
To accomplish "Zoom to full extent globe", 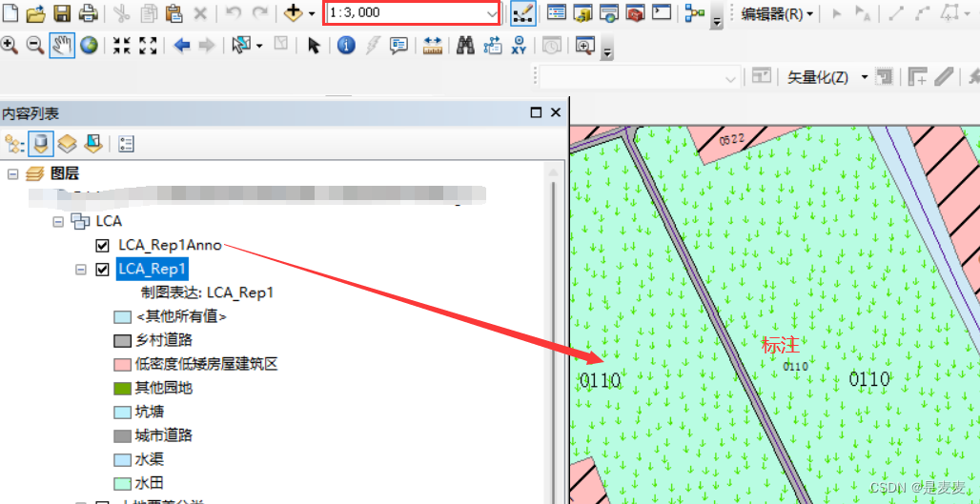I will pyautogui.click(x=89, y=45).
